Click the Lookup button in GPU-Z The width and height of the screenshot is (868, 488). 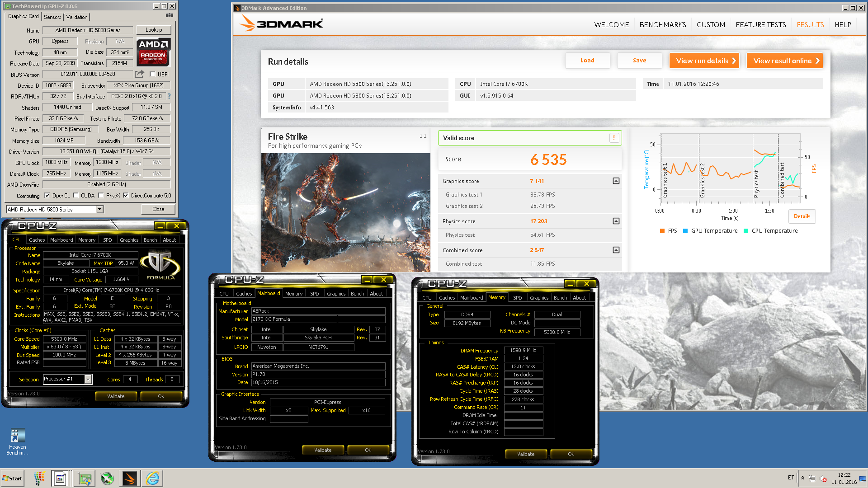(154, 30)
